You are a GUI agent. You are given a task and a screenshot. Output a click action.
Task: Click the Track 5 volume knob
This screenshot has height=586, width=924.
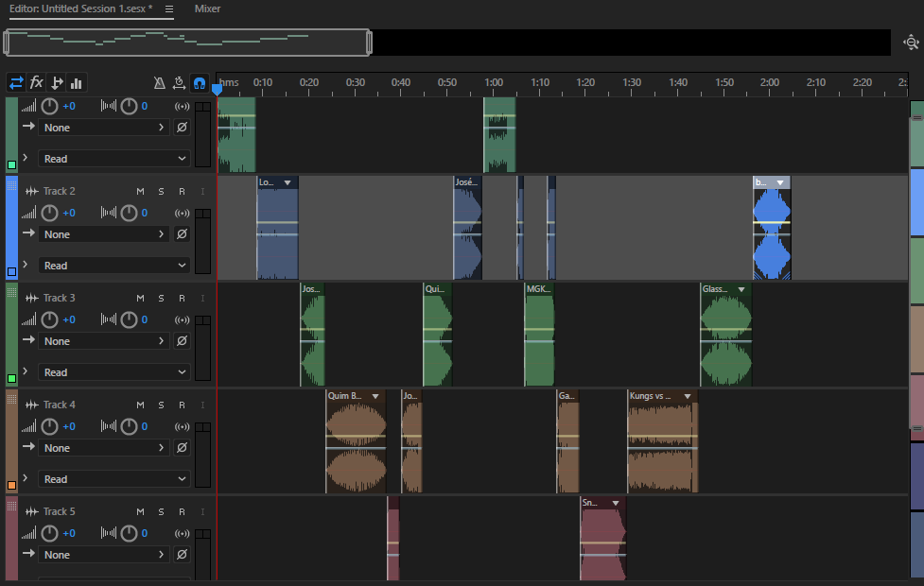pyautogui.click(x=49, y=533)
